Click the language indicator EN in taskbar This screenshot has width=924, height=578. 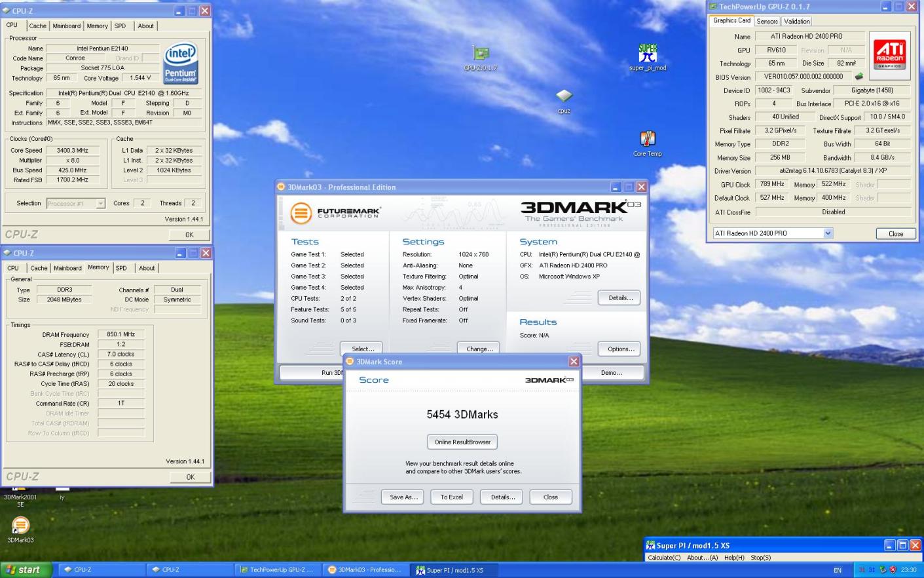coord(838,570)
